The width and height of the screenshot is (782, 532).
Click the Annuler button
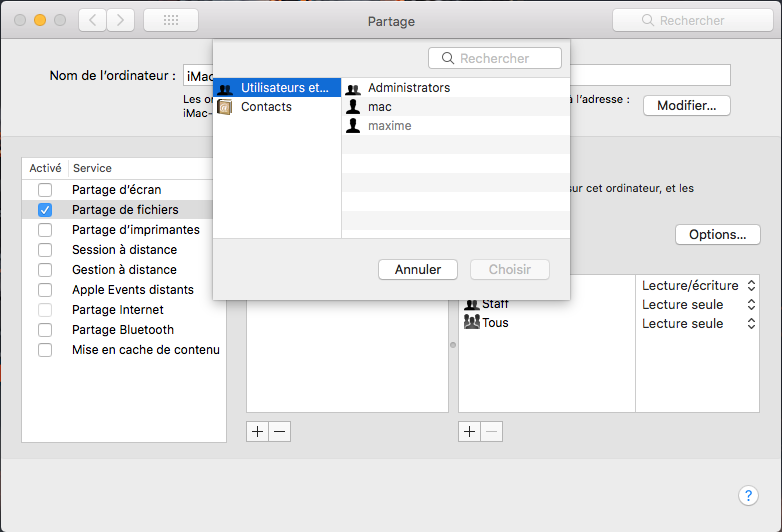[417, 270]
